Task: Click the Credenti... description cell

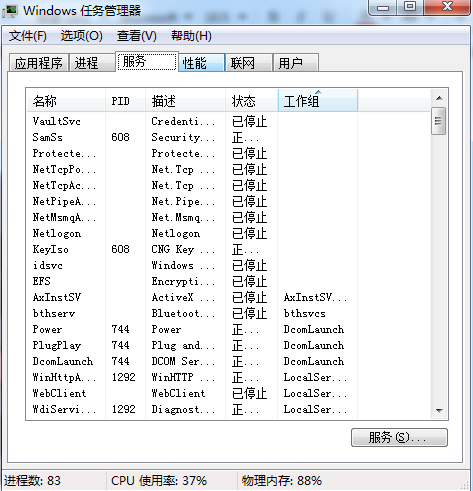Action: pos(183,121)
